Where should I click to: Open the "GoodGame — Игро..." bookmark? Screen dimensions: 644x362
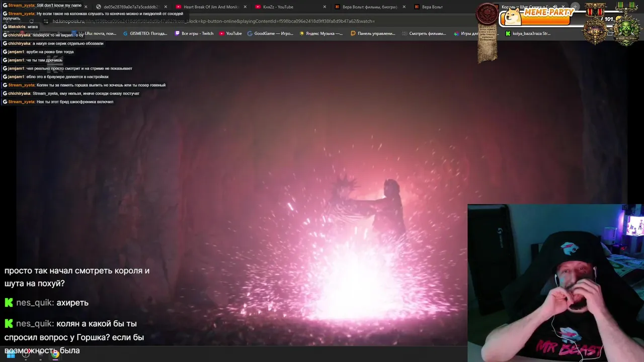point(270,34)
